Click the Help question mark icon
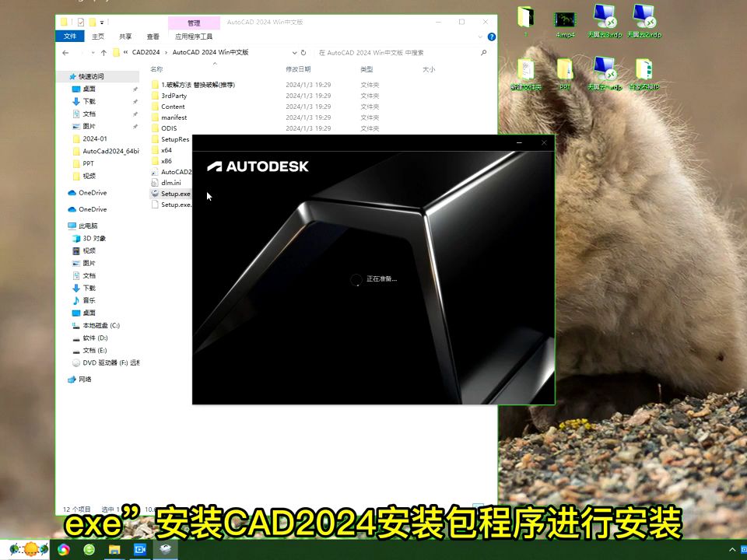 pos(490,36)
